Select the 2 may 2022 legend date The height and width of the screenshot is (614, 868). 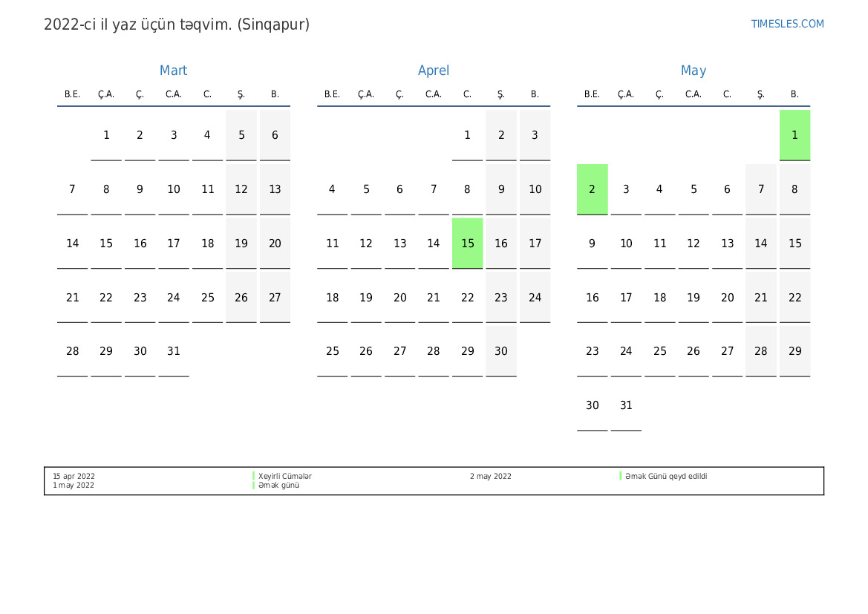point(490,476)
